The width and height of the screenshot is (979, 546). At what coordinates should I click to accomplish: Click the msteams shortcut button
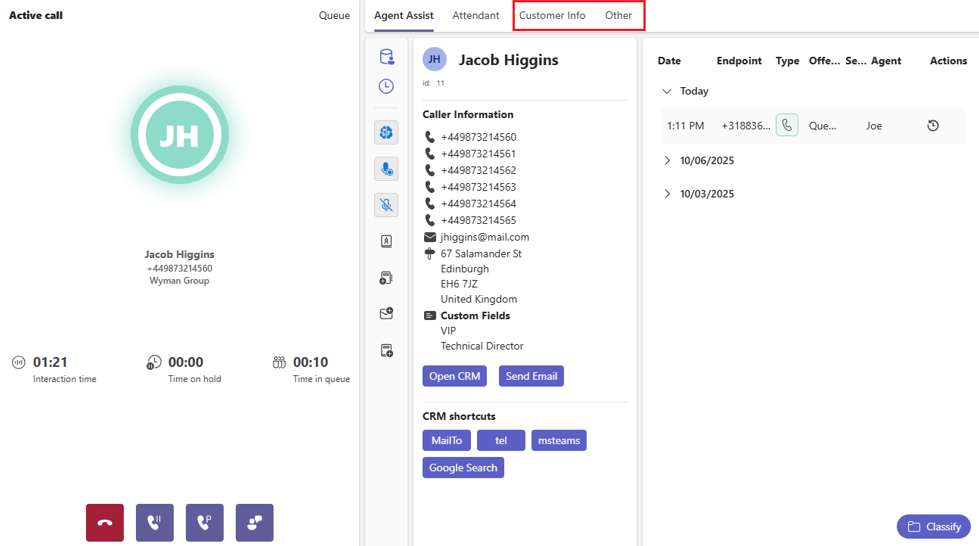click(559, 440)
